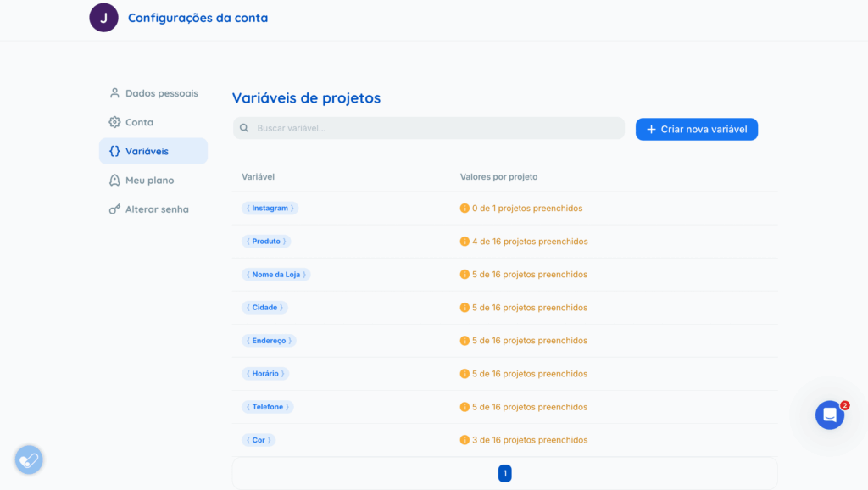868x490 pixels.
Task: Open the Instagram variable tag
Action: pyautogui.click(x=270, y=209)
